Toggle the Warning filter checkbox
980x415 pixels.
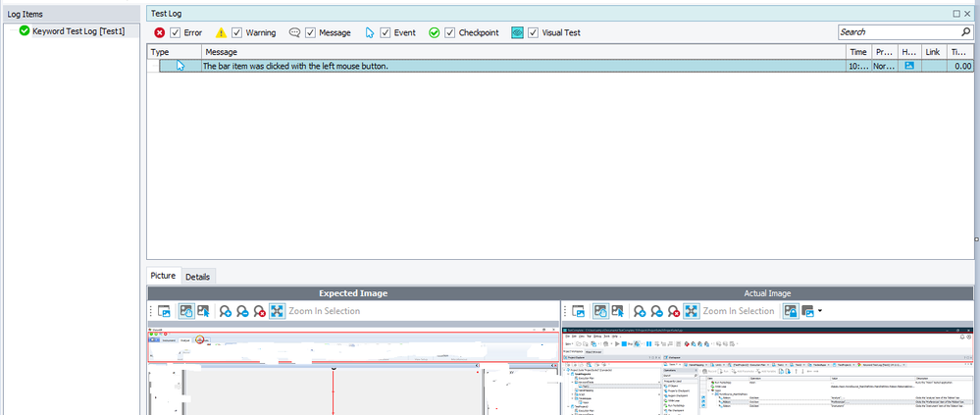coord(236,32)
